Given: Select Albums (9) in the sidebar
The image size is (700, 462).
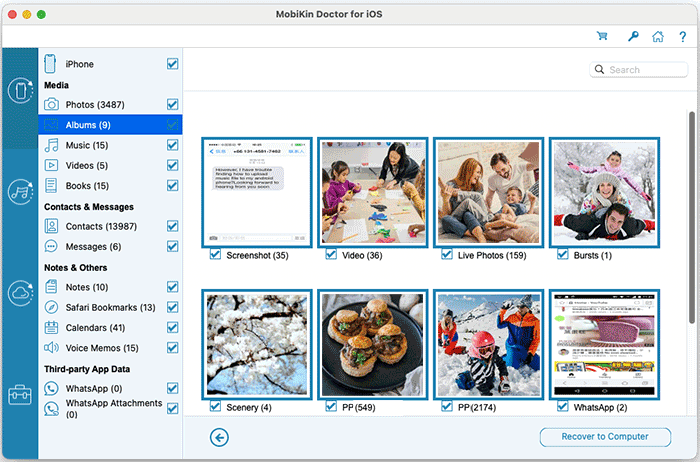Looking at the screenshot, I should (x=110, y=125).
